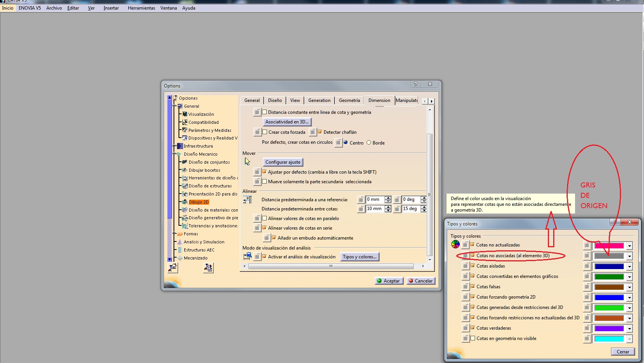Click the Tolerancias y anotaciones icon
Screen dimensions: 644x363
click(x=185, y=226)
